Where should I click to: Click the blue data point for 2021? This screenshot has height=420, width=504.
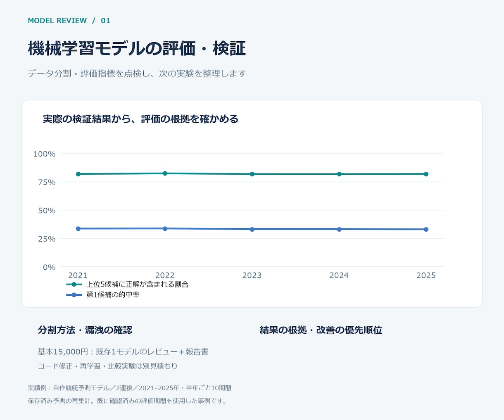(x=78, y=229)
